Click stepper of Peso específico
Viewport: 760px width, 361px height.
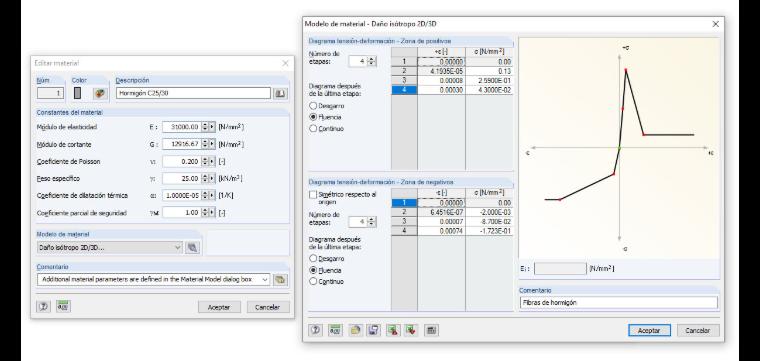coord(205,178)
